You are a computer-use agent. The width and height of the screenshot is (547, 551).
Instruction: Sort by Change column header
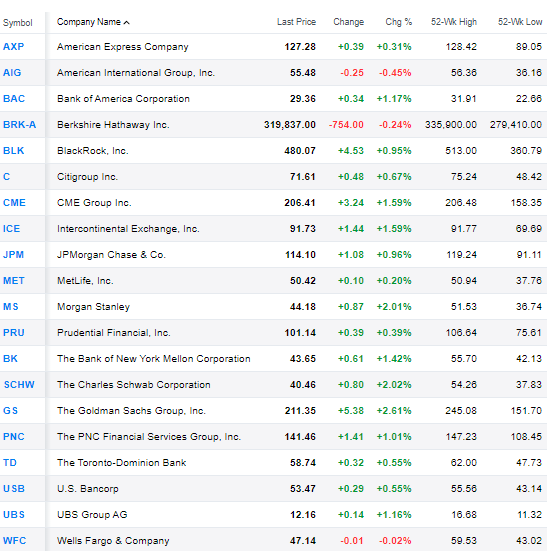click(348, 22)
